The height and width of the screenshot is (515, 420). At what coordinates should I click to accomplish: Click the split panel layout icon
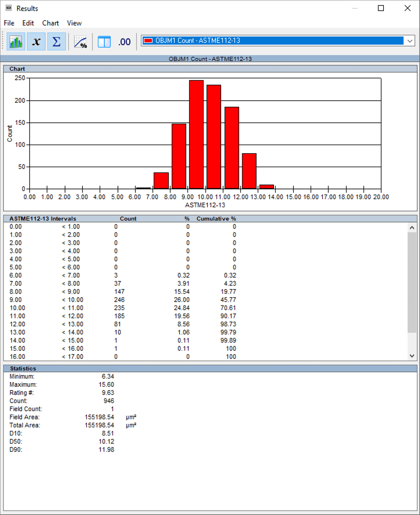[x=104, y=42]
